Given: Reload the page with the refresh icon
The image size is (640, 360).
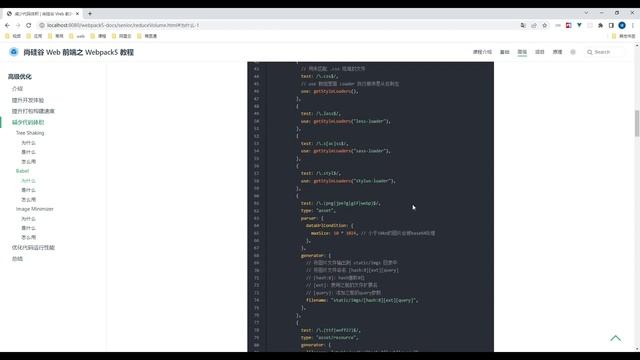Looking at the screenshot, I should coord(29,25).
